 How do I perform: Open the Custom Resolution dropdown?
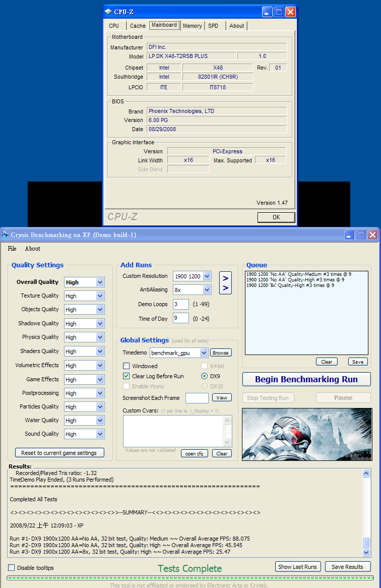(207, 276)
